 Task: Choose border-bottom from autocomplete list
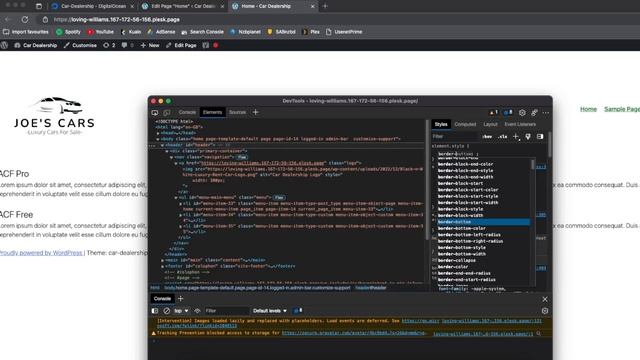click(x=484, y=222)
